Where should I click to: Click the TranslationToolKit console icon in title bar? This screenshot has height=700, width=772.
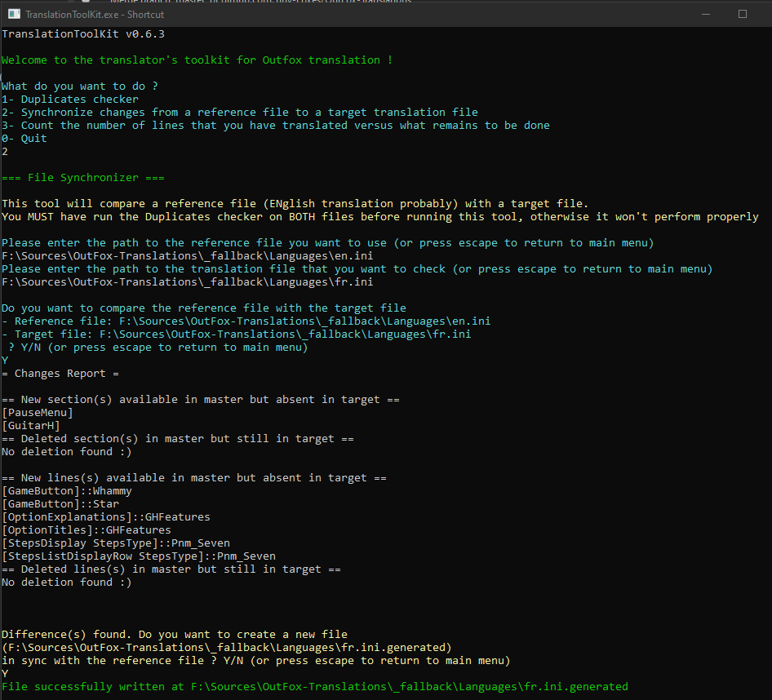point(14,14)
